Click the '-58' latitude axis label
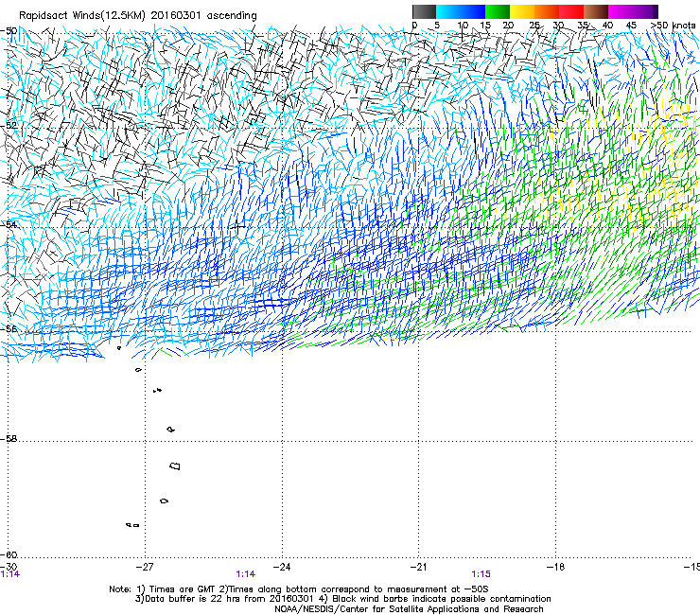 click(9, 439)
